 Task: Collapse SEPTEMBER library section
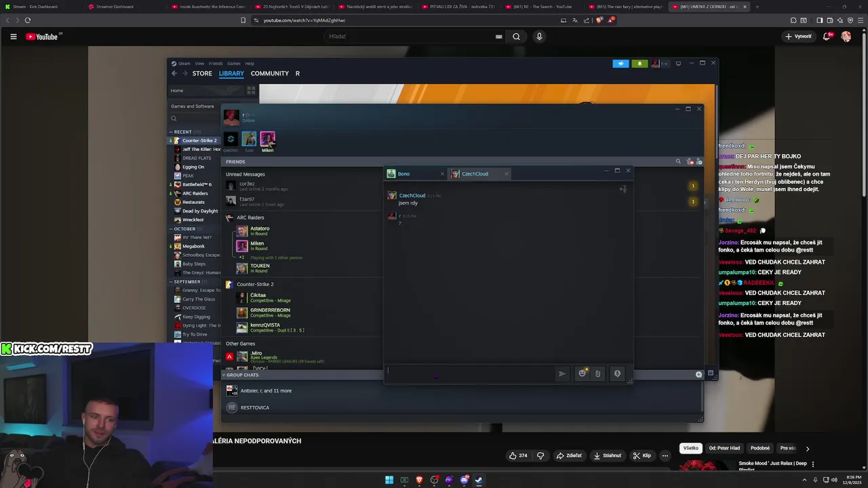(x=171, y=281)
